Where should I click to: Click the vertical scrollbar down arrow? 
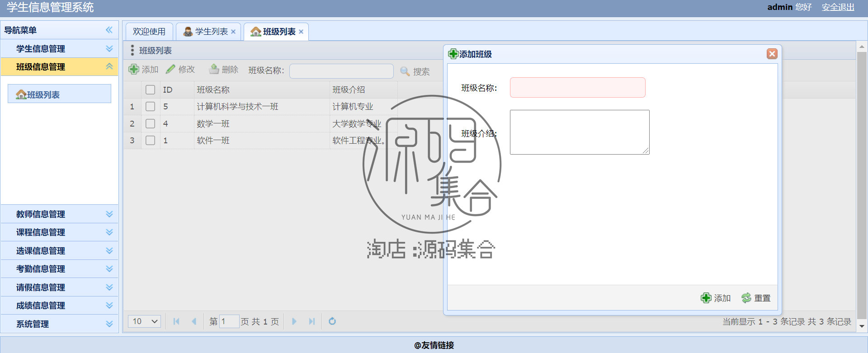pos(862,326)
